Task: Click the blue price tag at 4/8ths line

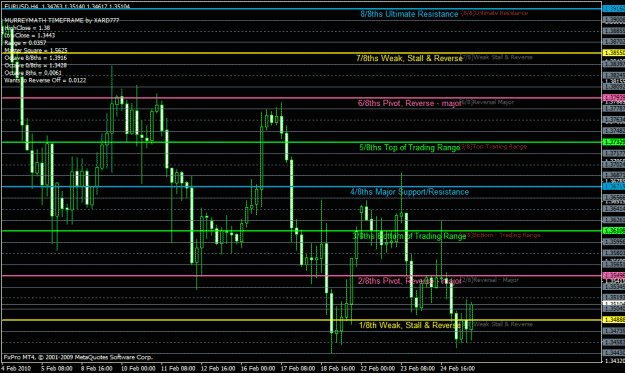Action: tap(613, 186)
